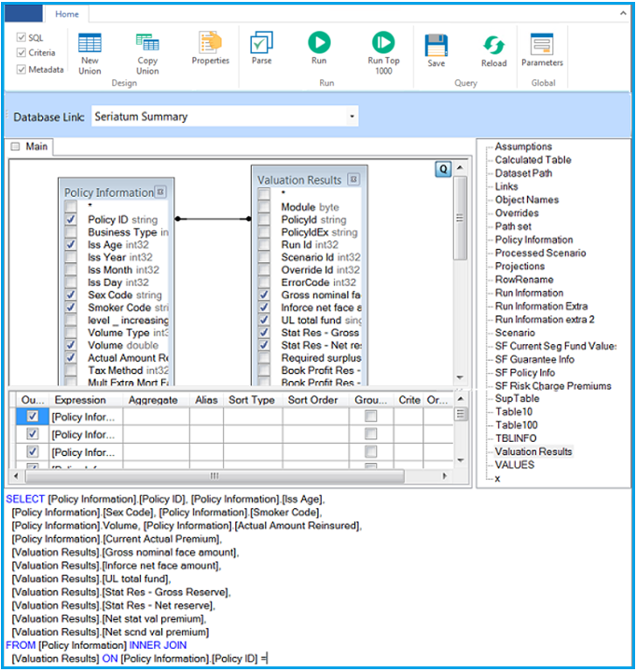Collapse the ribbon with the top-right caret
Screen dimensions: 637x672
(x=623, y=13)
